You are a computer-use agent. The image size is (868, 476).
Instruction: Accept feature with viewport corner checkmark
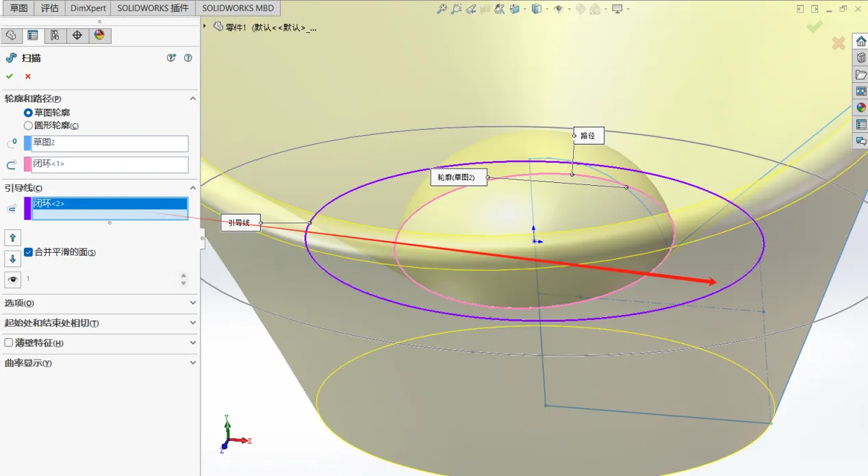pyautogui.click(x=814, y=27)
